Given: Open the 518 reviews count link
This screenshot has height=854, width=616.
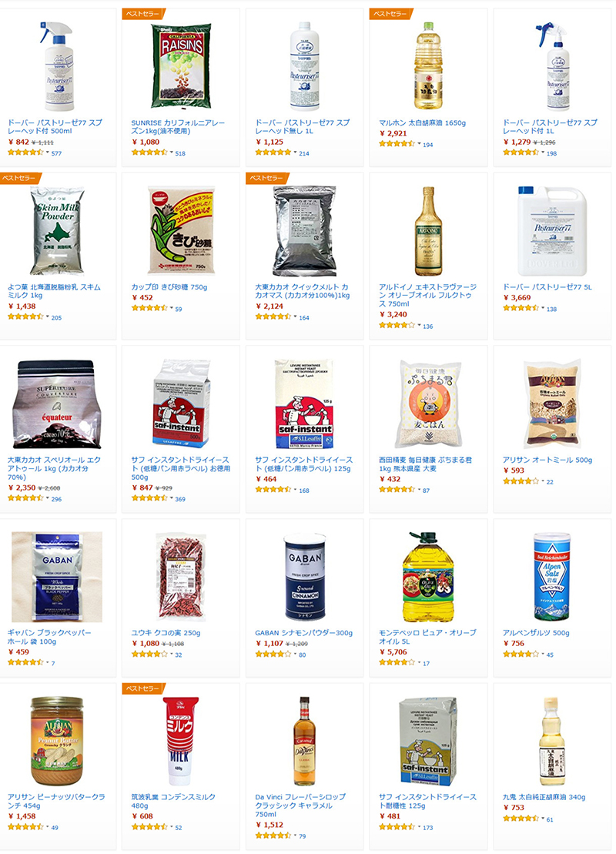Looking at the screenshot, I should (180, 153).
